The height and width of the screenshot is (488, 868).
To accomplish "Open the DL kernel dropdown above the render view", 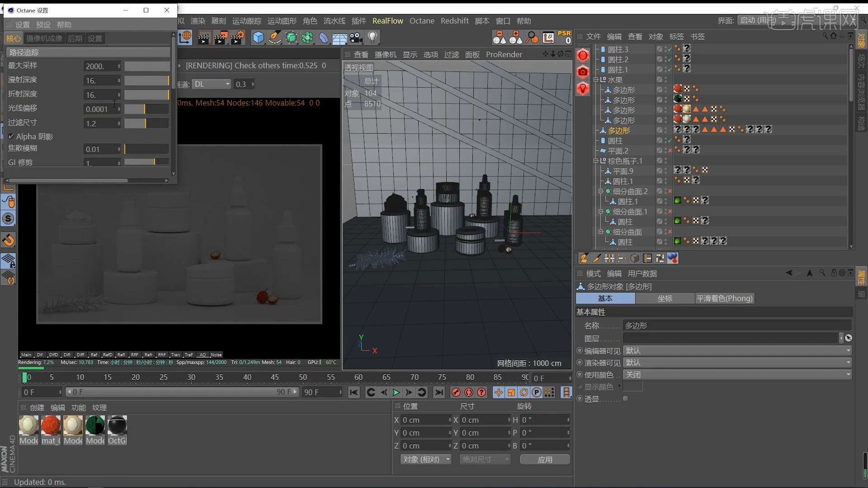I will click(212, 84).
